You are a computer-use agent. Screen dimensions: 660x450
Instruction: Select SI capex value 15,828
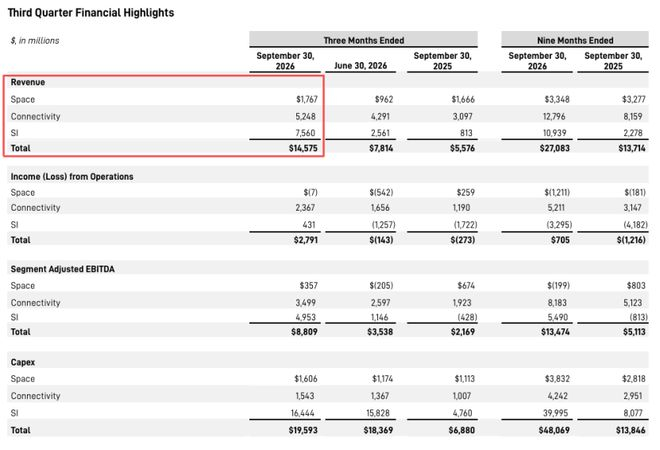[x=378, y=413]
